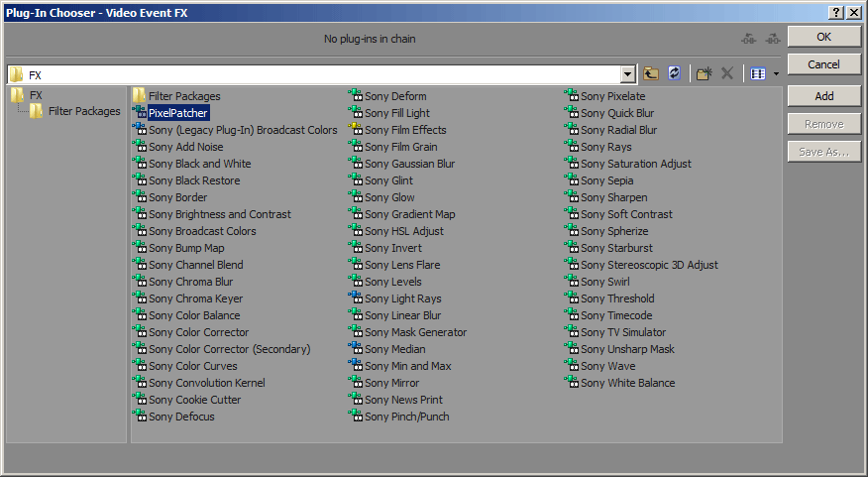Click the FX path input field

(317, 74)
